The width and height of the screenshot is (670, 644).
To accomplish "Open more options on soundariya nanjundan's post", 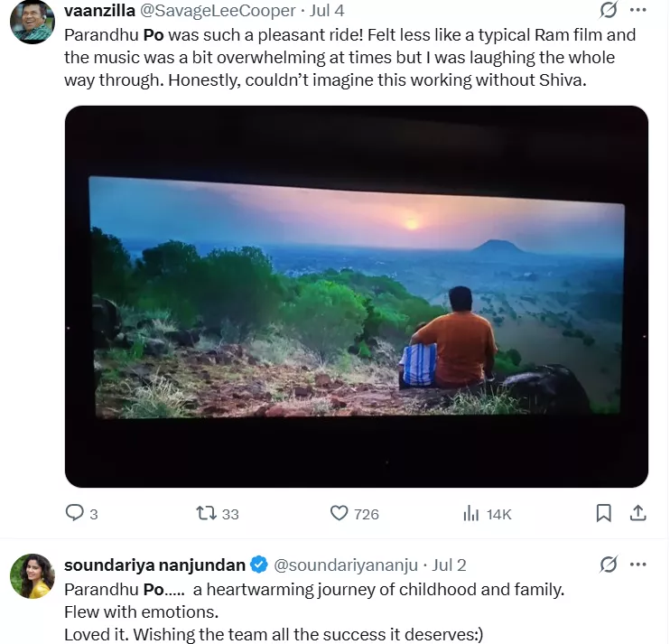I will (637, 565).
